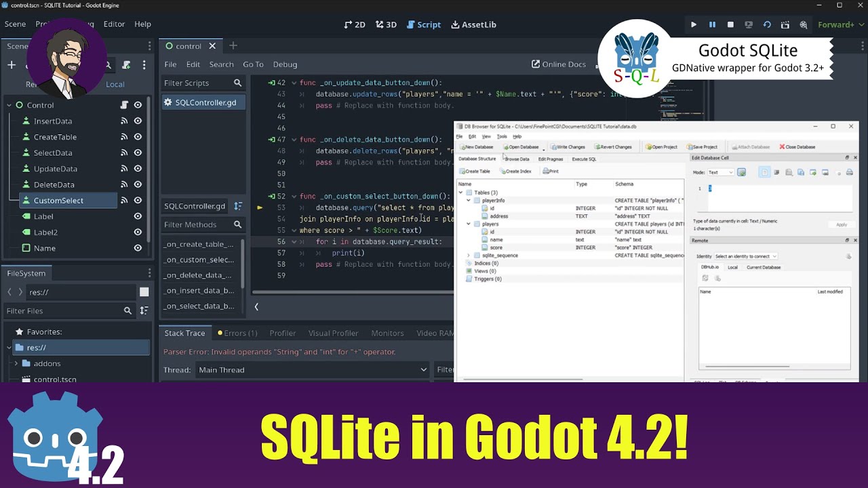
Task: Click FileSystem sort files icon
Action: click(144, 310)
